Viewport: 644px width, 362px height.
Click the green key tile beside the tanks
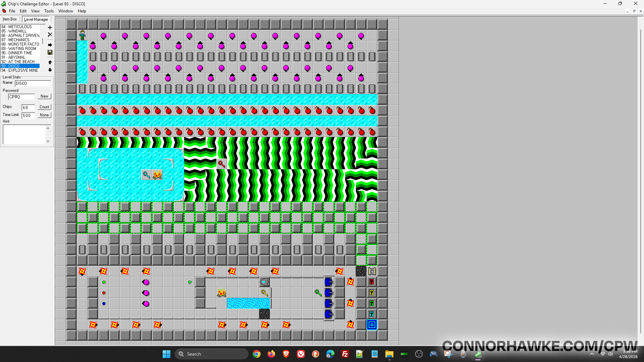318,293
